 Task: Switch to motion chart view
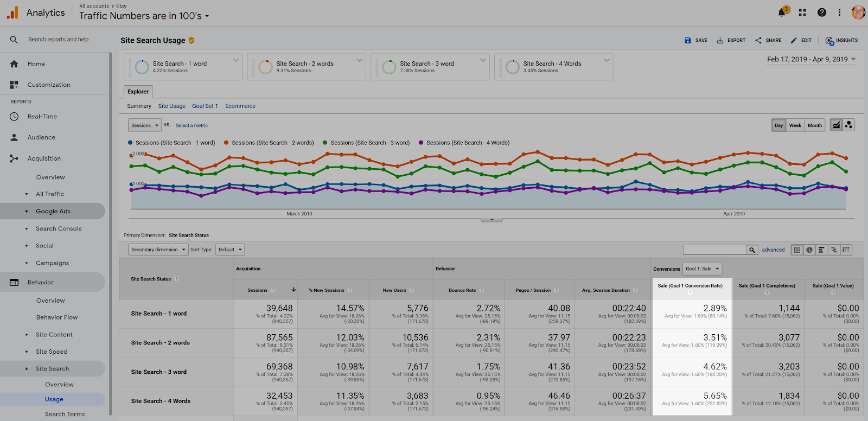click(849, 125)
